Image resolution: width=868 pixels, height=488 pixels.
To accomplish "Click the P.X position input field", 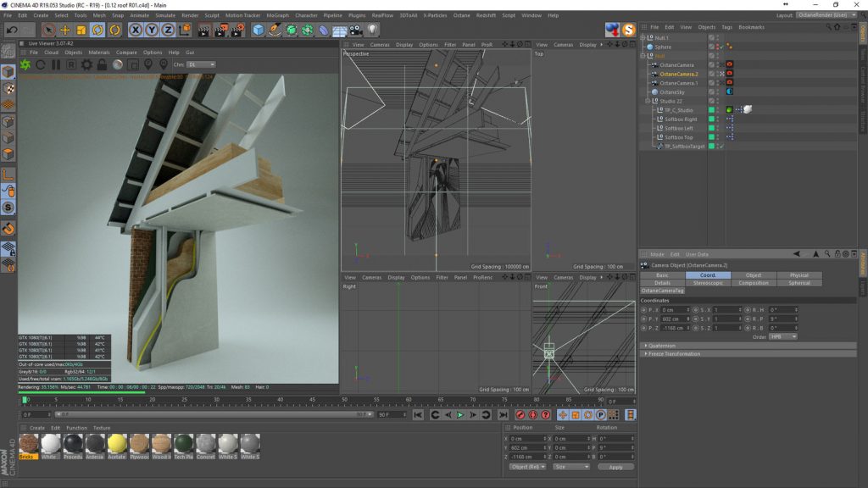I will tap(674, 310).
